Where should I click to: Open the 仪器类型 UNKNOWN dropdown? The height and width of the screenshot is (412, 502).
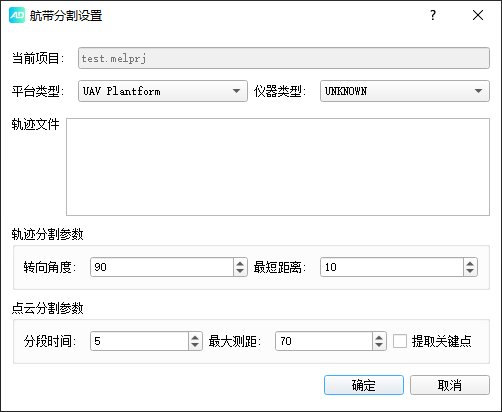(x=405, y=91)
